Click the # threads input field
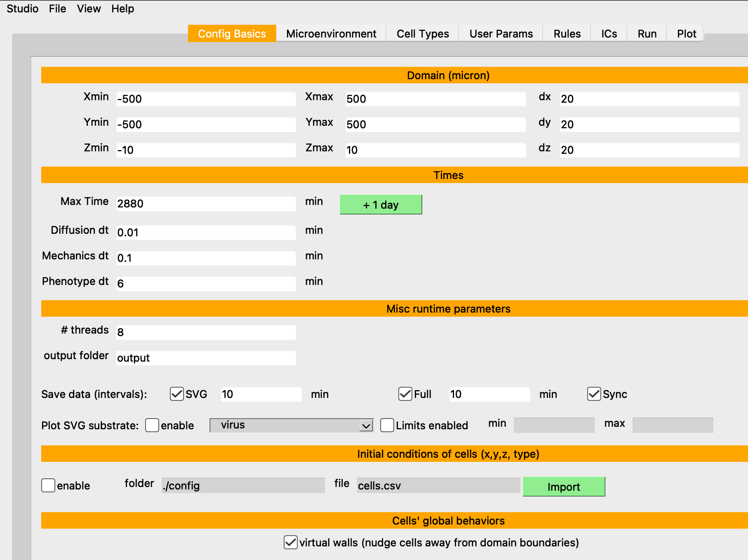The width and height of the screenshot is (748, 560). [x=206, y=332]
